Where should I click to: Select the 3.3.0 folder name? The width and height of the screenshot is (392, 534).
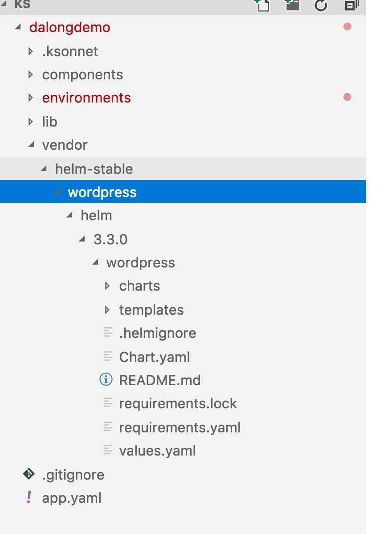tap(110, 239)
